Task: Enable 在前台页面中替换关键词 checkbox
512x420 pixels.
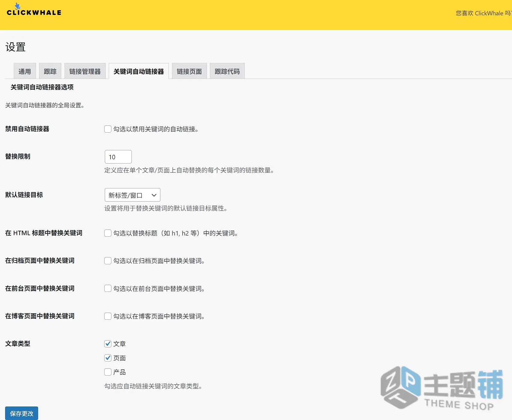Action: coord(108,288)
